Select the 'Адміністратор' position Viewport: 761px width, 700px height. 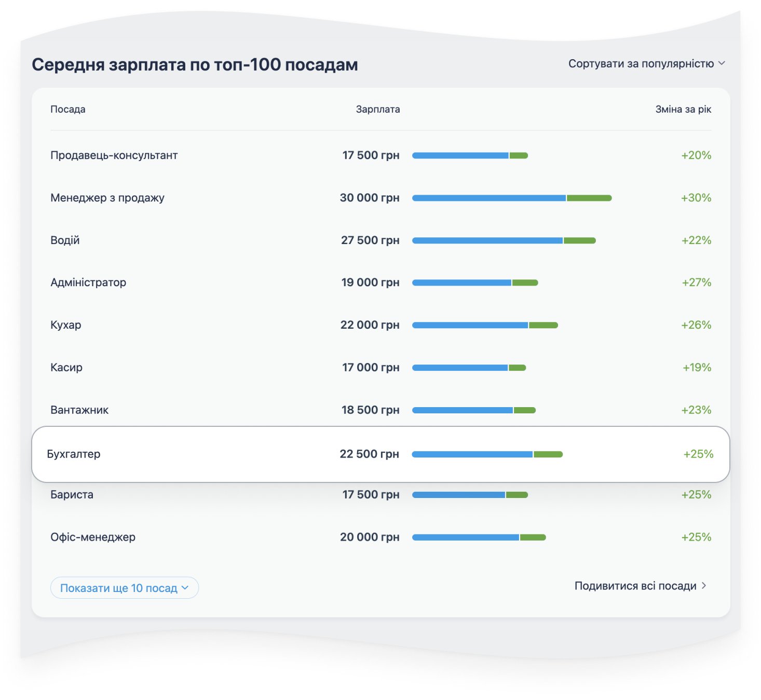click(88, 282)
